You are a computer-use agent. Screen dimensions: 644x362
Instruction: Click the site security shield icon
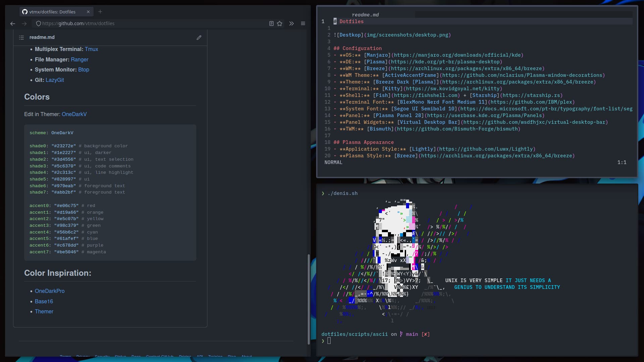click(38, 23)
